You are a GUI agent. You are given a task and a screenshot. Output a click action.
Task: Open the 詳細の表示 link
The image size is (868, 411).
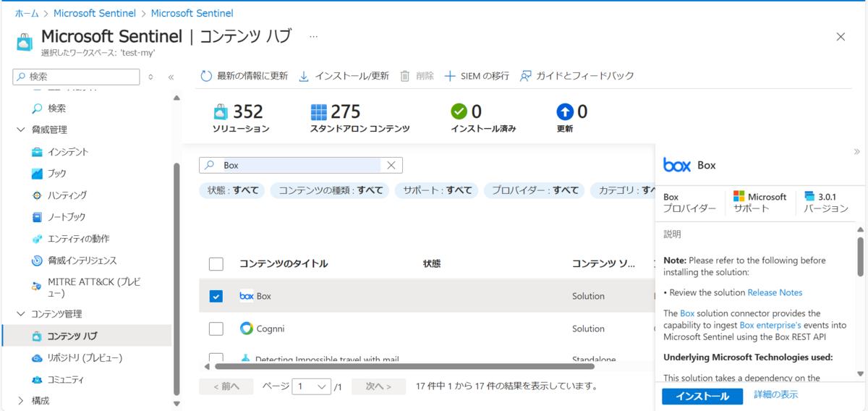coord(776,395)
